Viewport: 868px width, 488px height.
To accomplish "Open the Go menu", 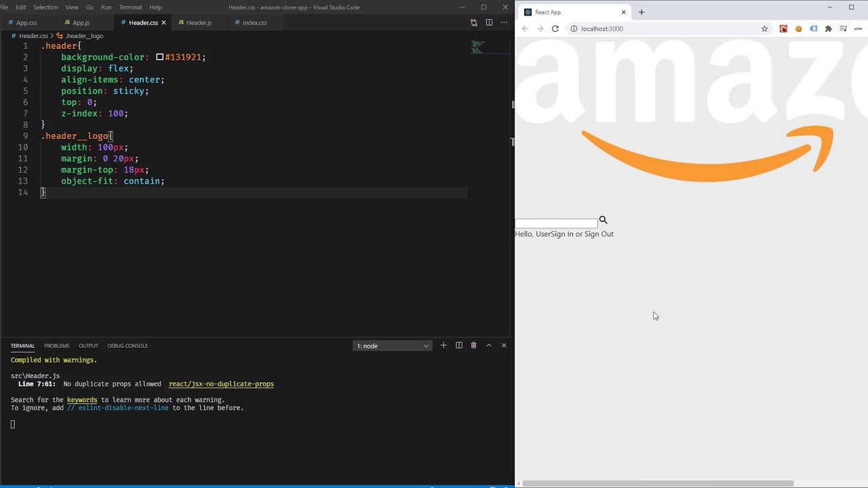I will click(90, 7).
